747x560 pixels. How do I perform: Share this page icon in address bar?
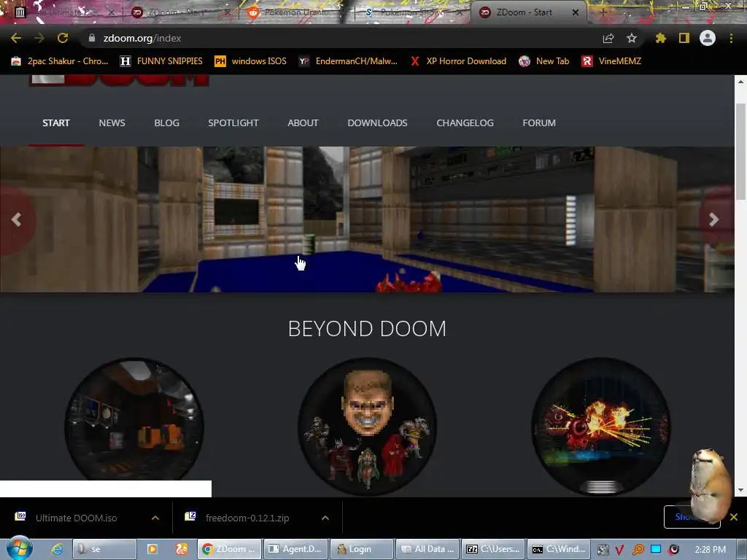click(x=608, y=38)
